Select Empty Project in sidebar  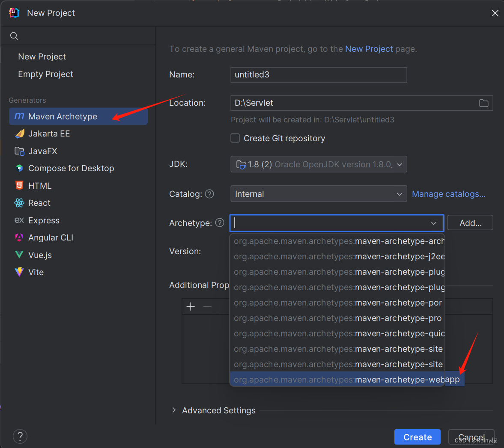click(x=45, y=74)
